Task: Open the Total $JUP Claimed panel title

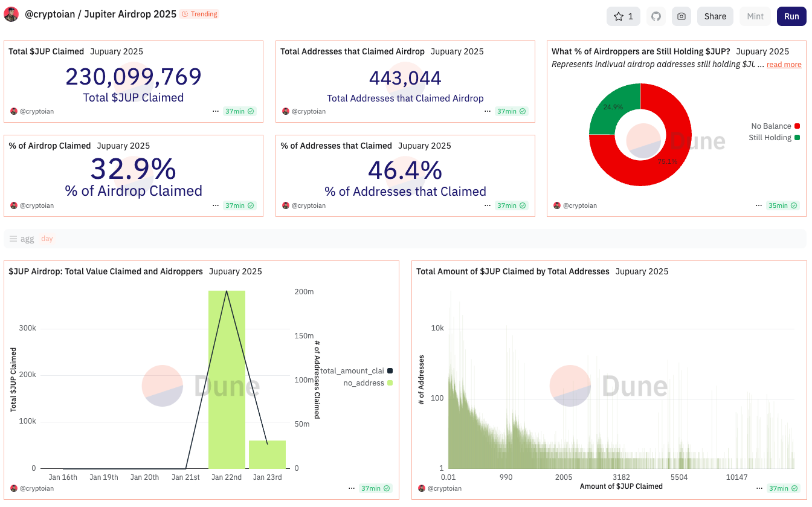Action: [x=46, y=51]
